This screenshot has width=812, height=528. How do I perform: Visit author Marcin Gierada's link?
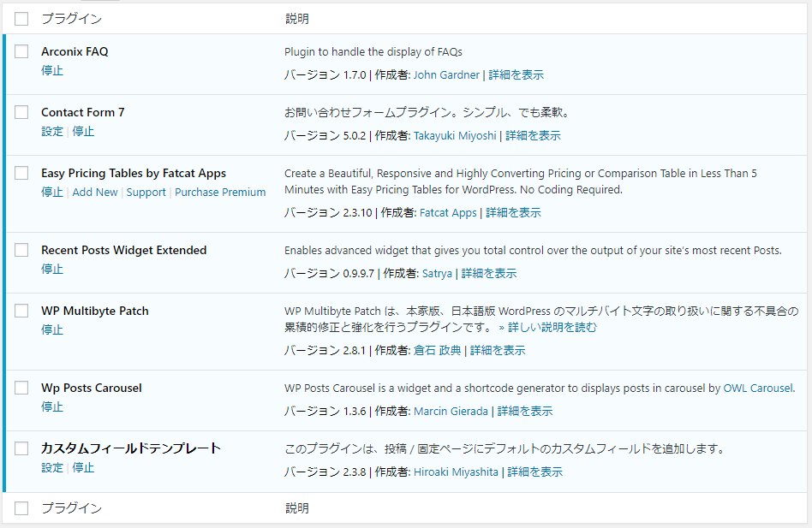pos(451,411)
